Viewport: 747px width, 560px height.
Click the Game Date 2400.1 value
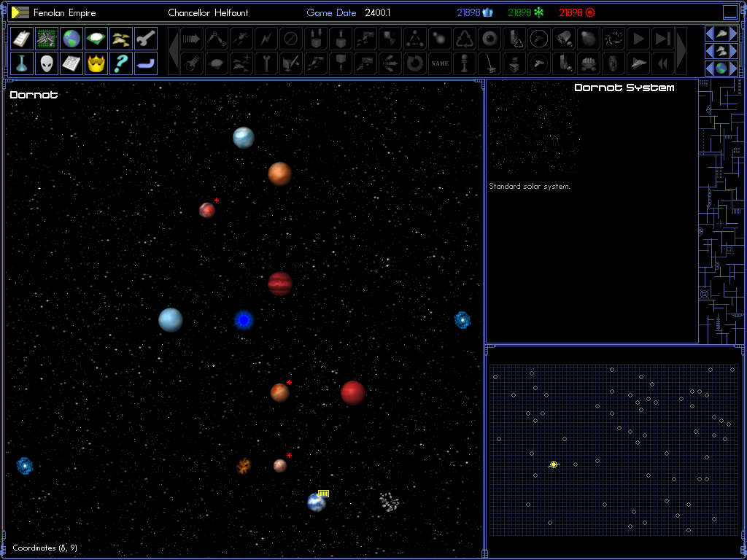(378, 13)
